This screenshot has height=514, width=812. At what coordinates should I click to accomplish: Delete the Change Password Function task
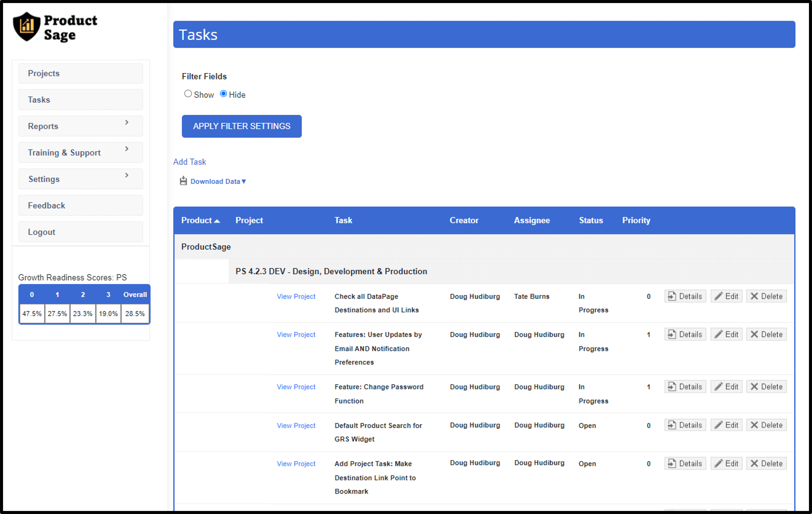pyautogui.click(x=766, y=387)
